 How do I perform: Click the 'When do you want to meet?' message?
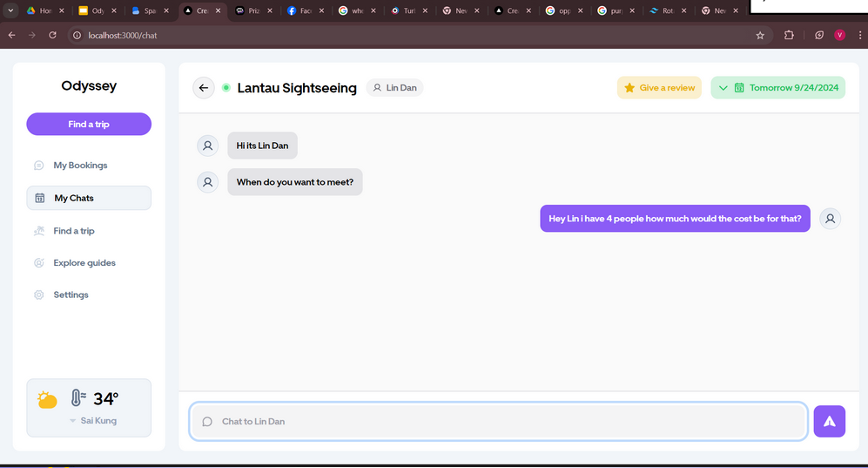point(295,182)
